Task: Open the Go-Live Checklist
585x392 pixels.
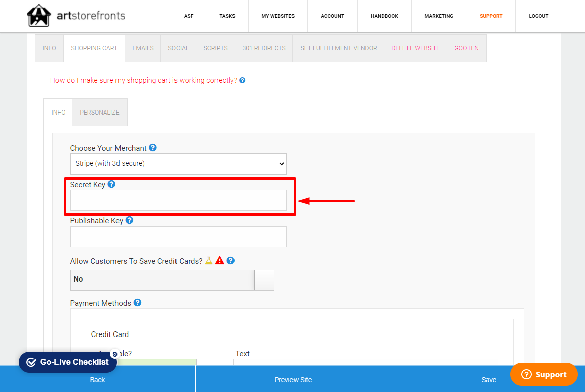Action: (x=68, y=362)
